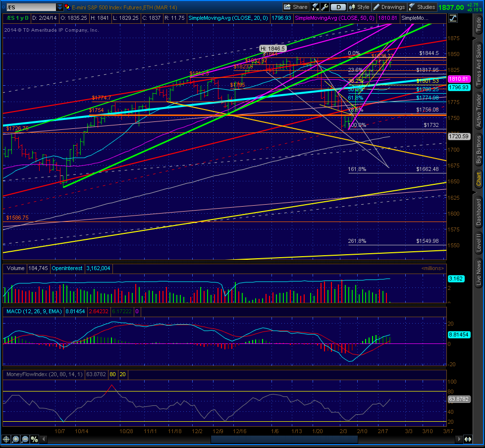The image size is (485, 448).
Task: Click the E-mini S&P 500 Index Futures title
Action: tap(125, 7)
